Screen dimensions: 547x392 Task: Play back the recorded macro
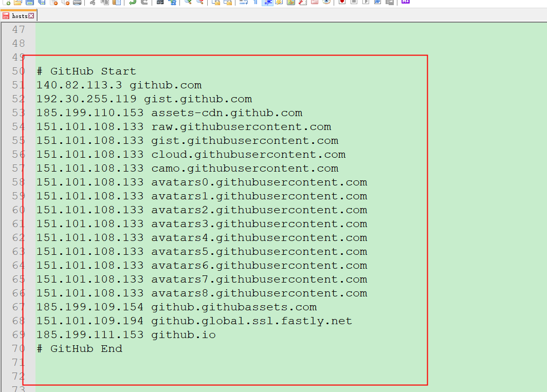pyautogui.click(x=366, y=2)
